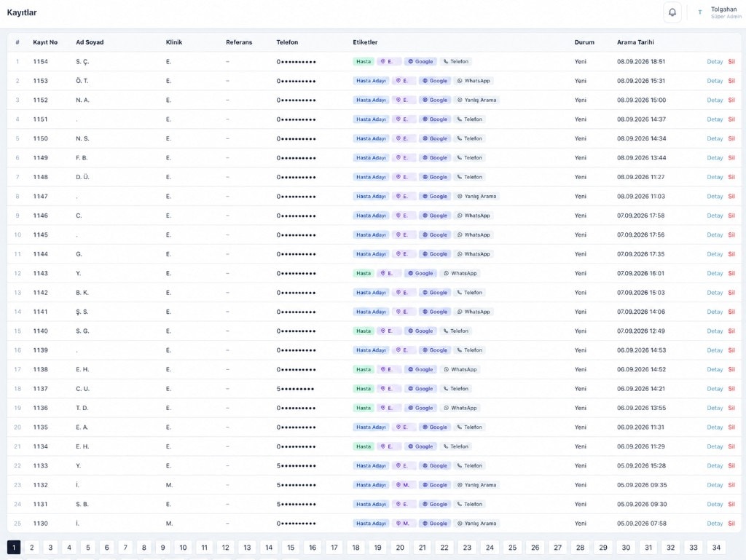Click Telefon tag in record 1149
The image size is (746, 560).
point(470,158)
